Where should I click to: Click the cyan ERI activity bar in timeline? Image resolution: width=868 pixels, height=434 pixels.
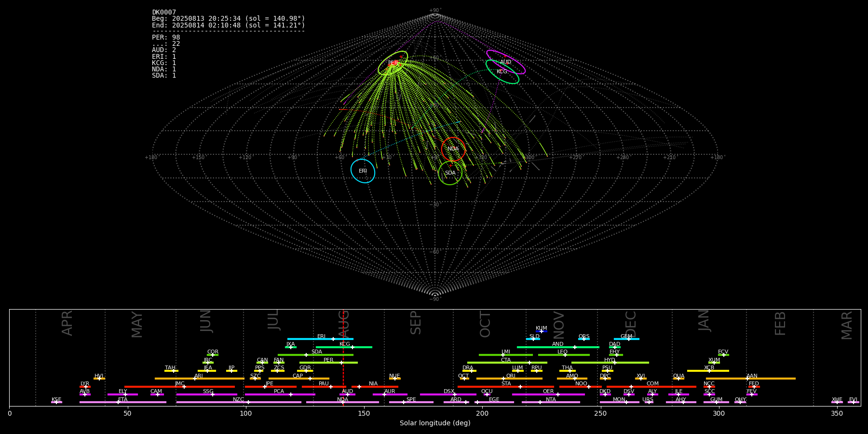pos(320,339)
